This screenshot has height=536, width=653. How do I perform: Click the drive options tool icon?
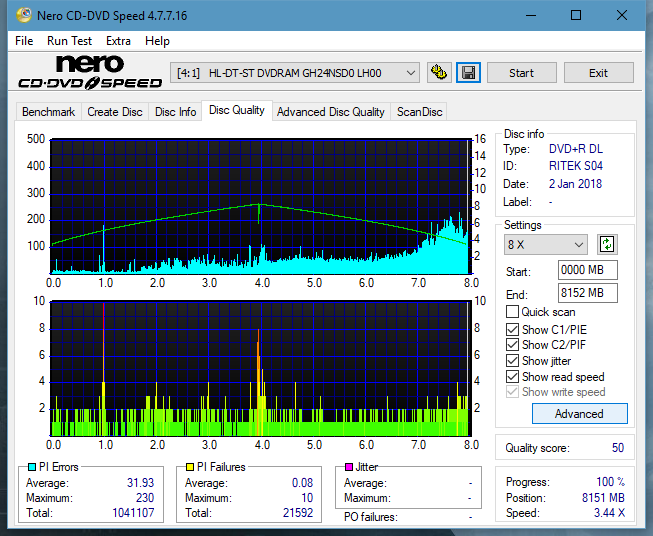coord(439,73)
